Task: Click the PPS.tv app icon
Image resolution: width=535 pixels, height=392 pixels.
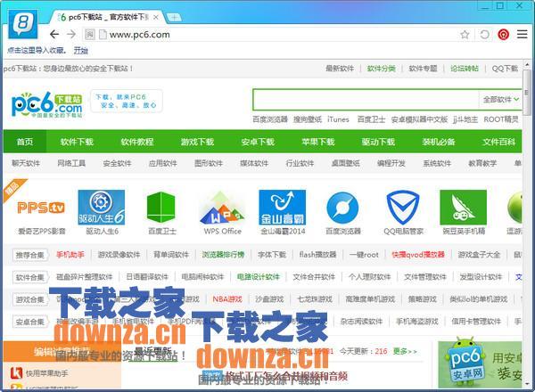Action: [x=41, y=208]
